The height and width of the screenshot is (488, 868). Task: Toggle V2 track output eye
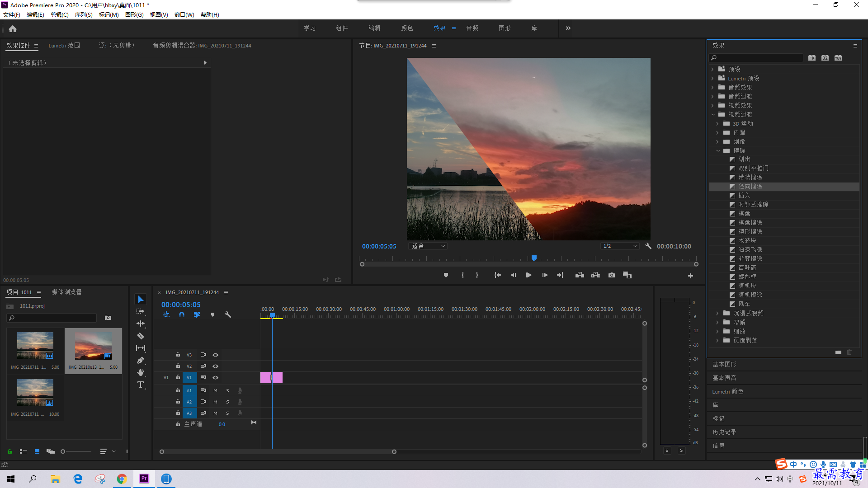[x=216, y=366]
